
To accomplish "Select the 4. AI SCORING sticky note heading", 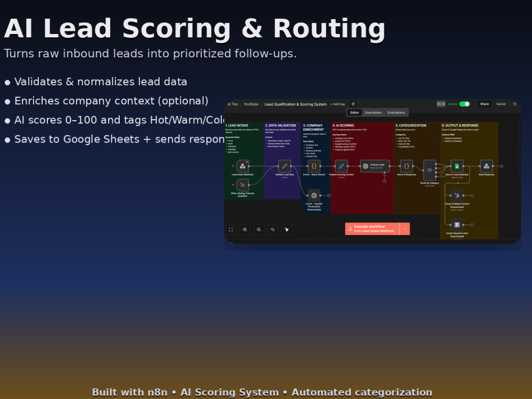I will pos(343,125).
